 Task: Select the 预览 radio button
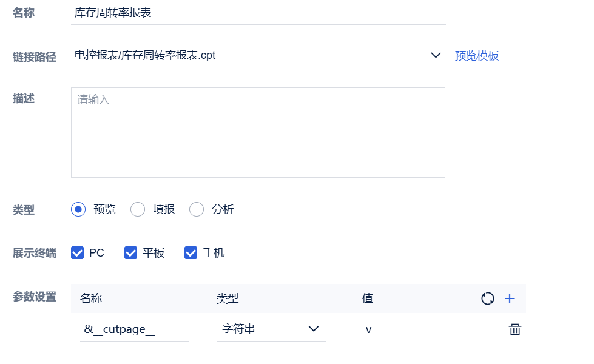coord(78,209)
